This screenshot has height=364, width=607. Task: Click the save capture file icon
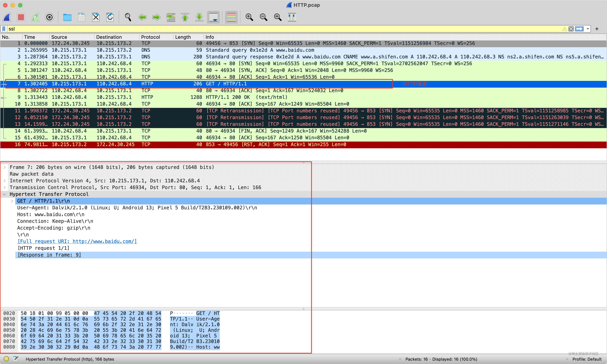(x=81, y=17)
